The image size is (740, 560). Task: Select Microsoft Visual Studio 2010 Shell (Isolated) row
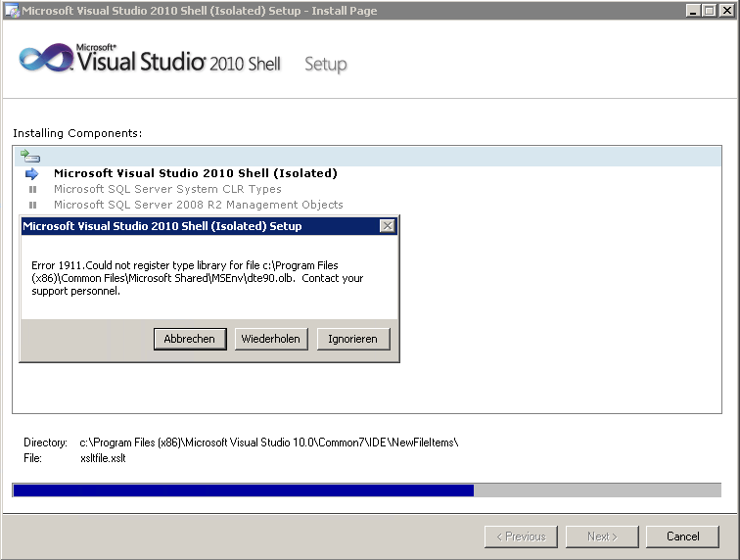point(196,173)
